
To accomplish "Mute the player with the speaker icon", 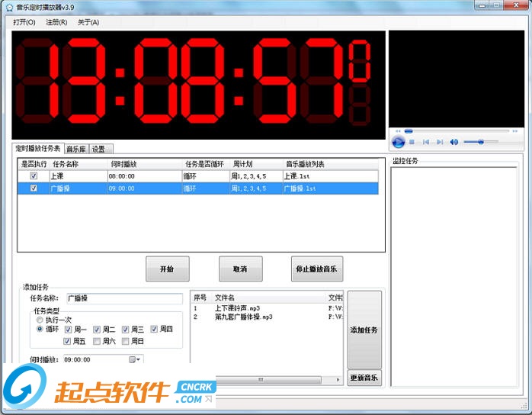I will point(454,142).
